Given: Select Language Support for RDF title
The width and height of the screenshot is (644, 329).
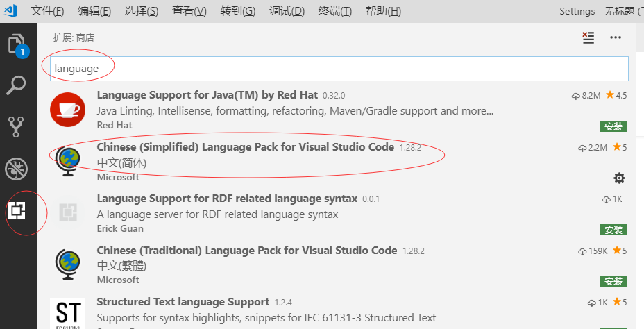Looking at the screenshot, I should click(227, 199).
